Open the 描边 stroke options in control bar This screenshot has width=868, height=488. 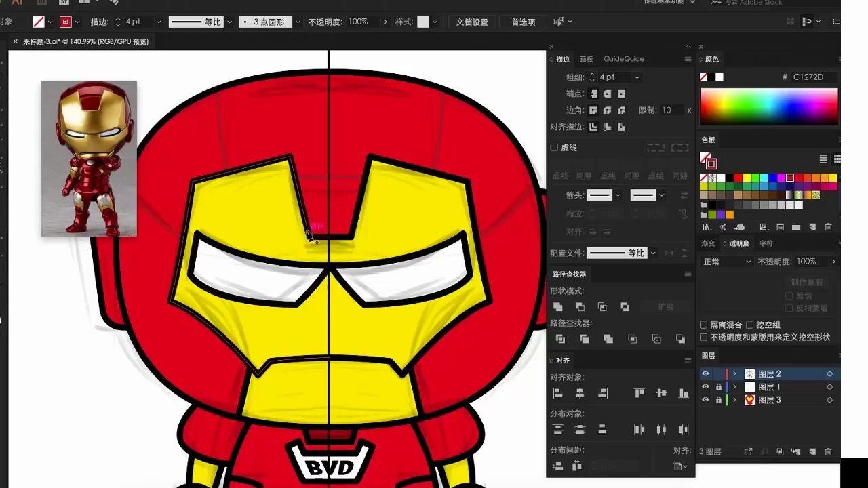[x=100, y=22]
